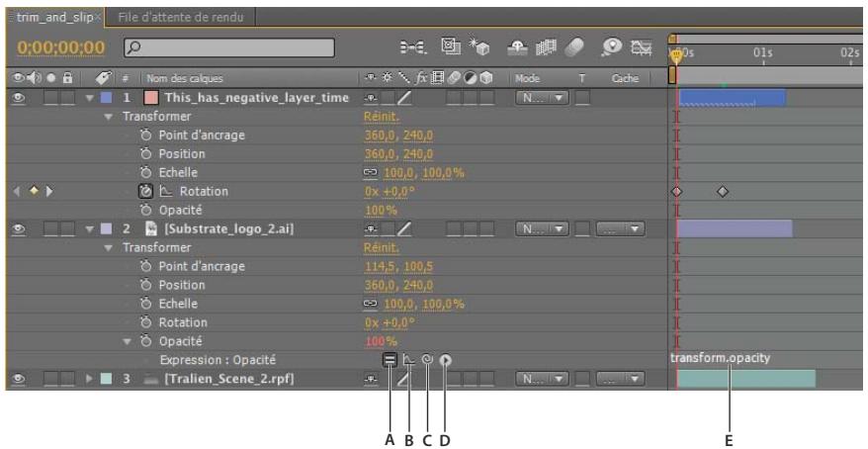
Task: Enable Draft 3D mode
Action: point(478,48)
